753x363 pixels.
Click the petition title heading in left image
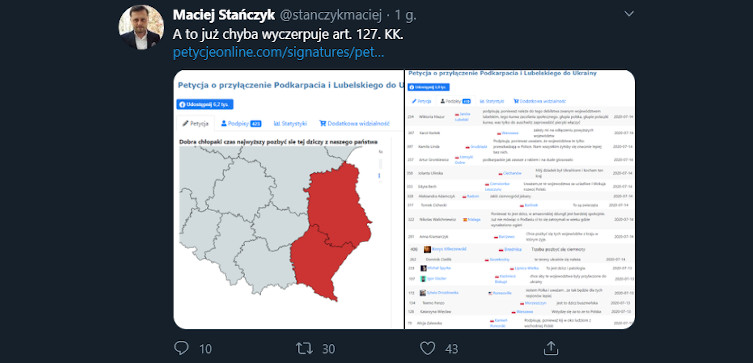click(x=290, y=85)
